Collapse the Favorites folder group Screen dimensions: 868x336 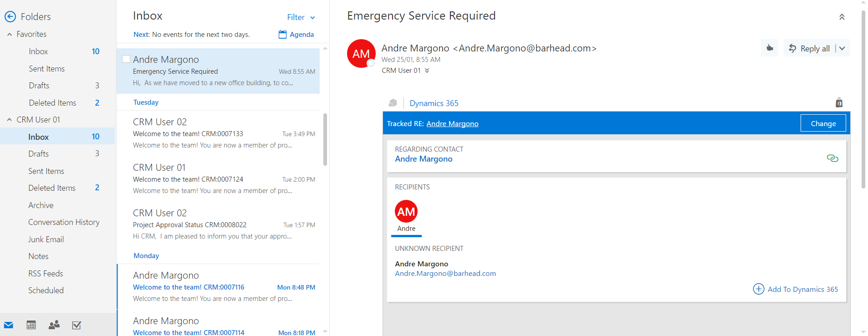click(10, 34)
